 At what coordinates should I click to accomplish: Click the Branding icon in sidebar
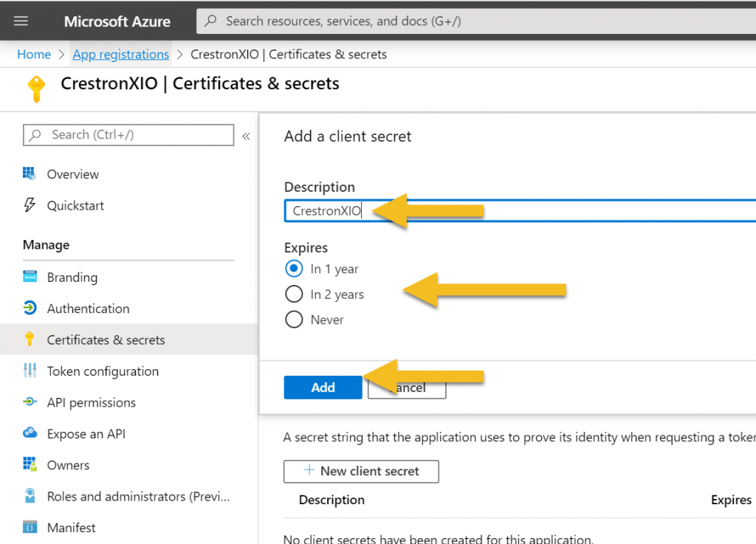tap(30, 277)
